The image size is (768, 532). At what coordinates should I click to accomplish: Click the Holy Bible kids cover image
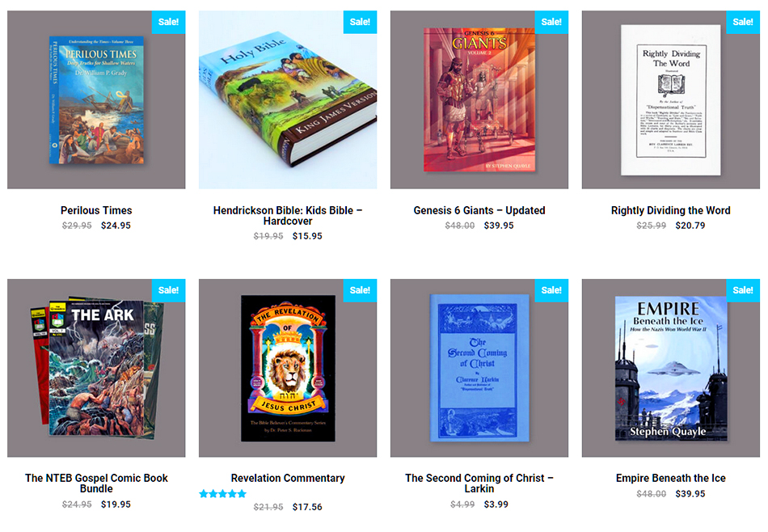click(x=288, y=100)
